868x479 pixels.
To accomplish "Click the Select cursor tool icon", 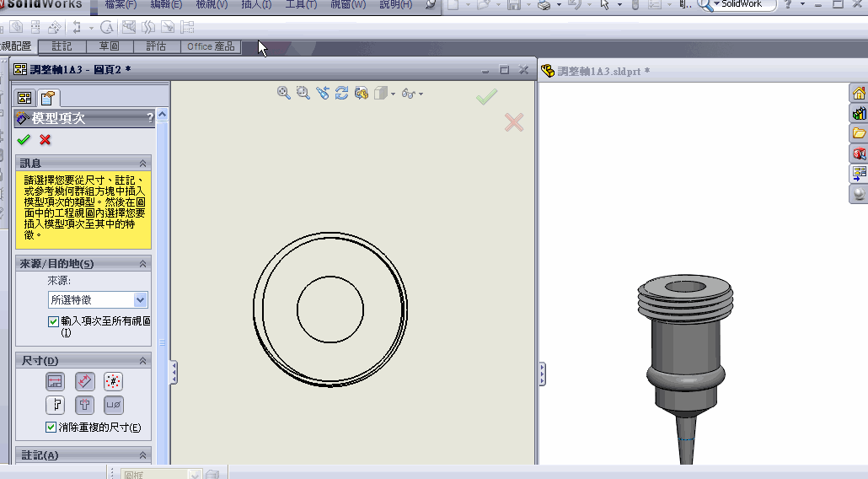I will tap(604, 5).
